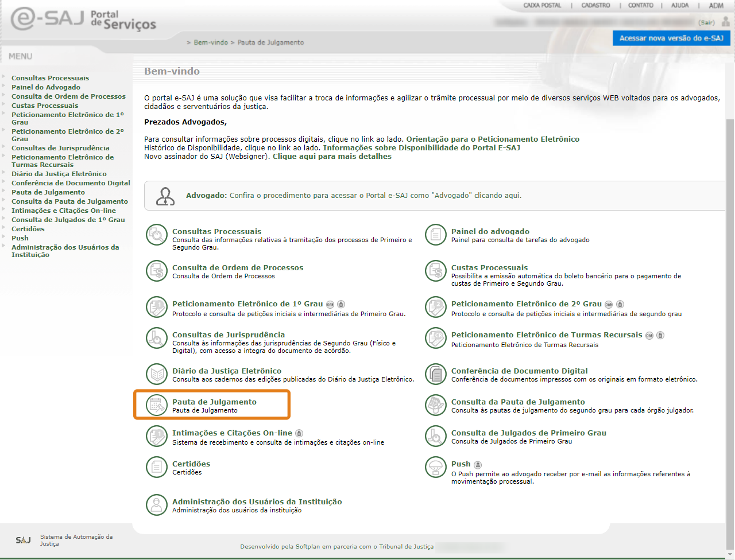Open Administração dos Usuários da Instituição in left menu
This screenshot has height=560, width=735.
pyautogui.click(x=65, y=251)
